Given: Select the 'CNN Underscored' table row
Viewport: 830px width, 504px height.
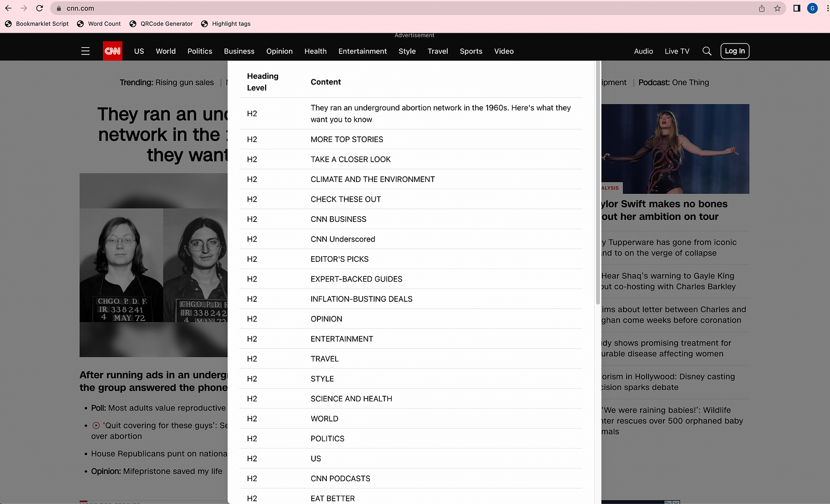Looking at the screenshot, I should coord(410,239).
